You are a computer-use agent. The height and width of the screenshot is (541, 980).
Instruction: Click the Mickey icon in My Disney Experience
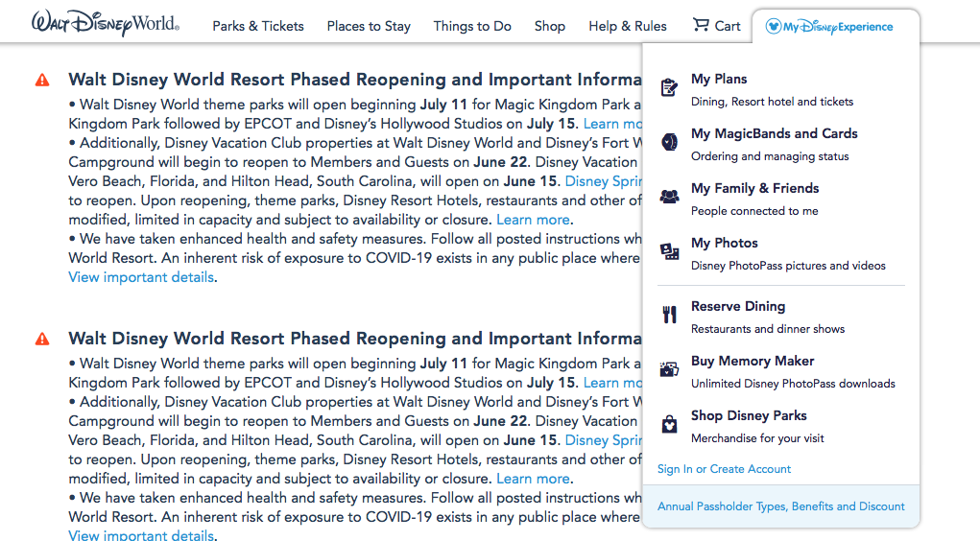tap(773, 26)
